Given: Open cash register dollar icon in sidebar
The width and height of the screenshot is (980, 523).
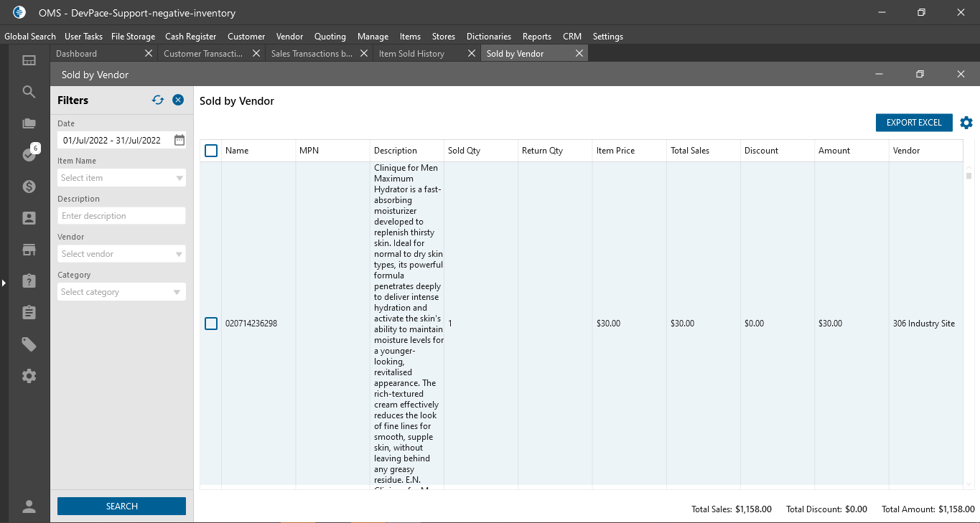Looking at the screenshot, I should [x=29, y=187].
